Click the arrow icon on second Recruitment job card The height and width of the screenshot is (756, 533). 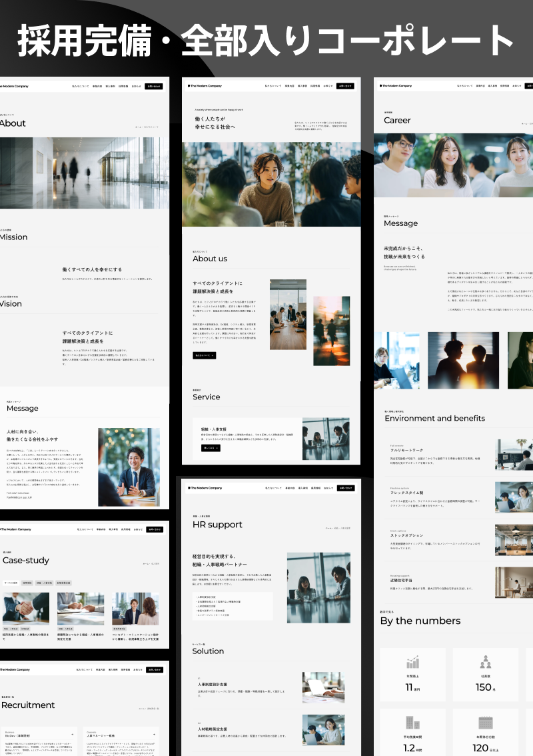point(154,734)
